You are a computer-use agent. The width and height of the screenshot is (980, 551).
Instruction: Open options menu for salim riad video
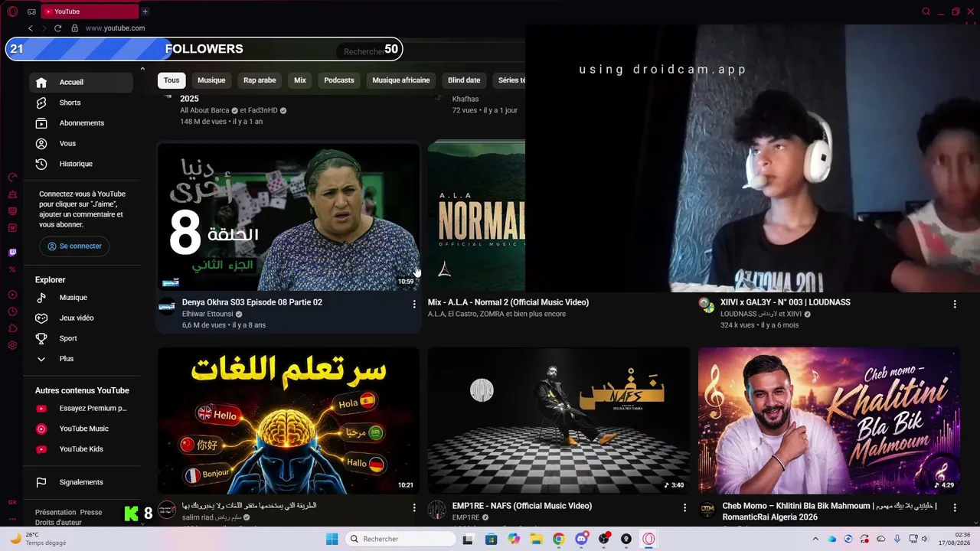point(414,508)
